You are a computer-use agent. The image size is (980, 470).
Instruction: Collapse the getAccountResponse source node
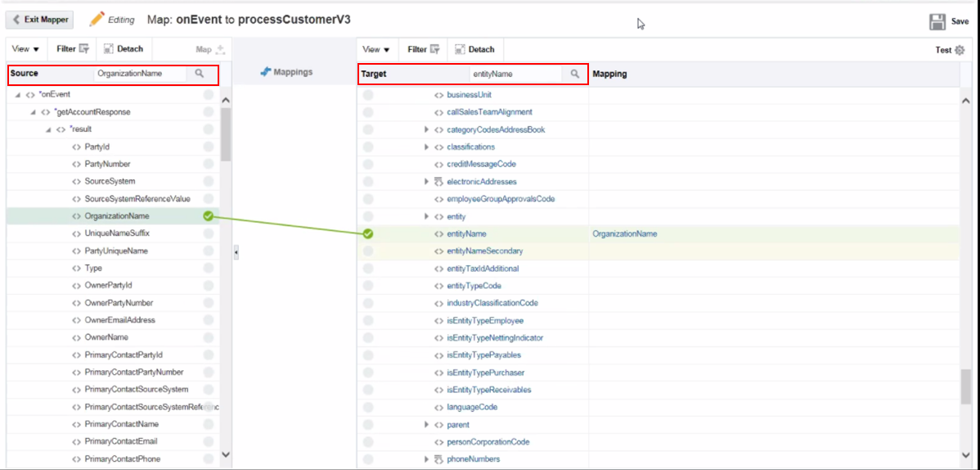(x=33, y=112)
